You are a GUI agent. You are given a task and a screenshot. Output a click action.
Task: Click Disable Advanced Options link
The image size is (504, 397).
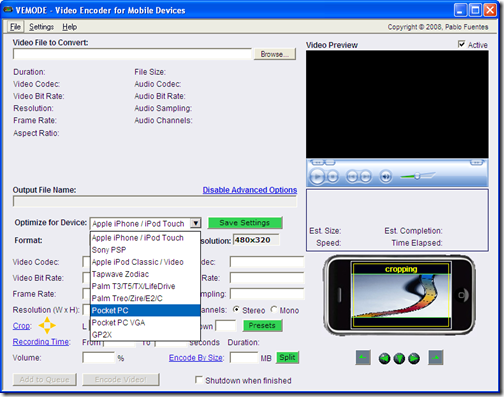coord(250,190)
